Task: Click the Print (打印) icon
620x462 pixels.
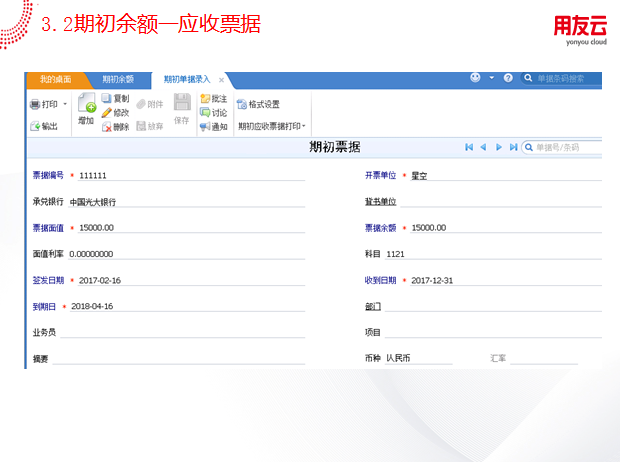Action: [x=35, y=104]
